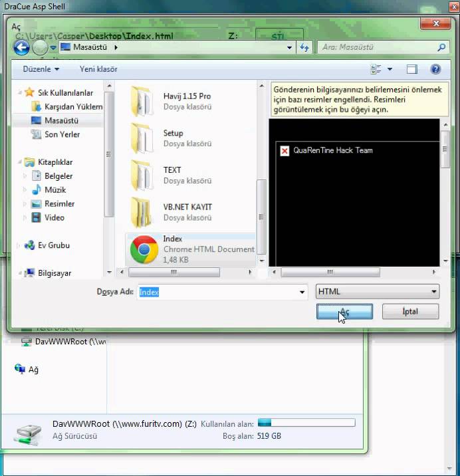Image resolution: width=460 pixels, height=476 pixels.
Task: Click the network drive icon in details pane
Action: tap(28, 434)
